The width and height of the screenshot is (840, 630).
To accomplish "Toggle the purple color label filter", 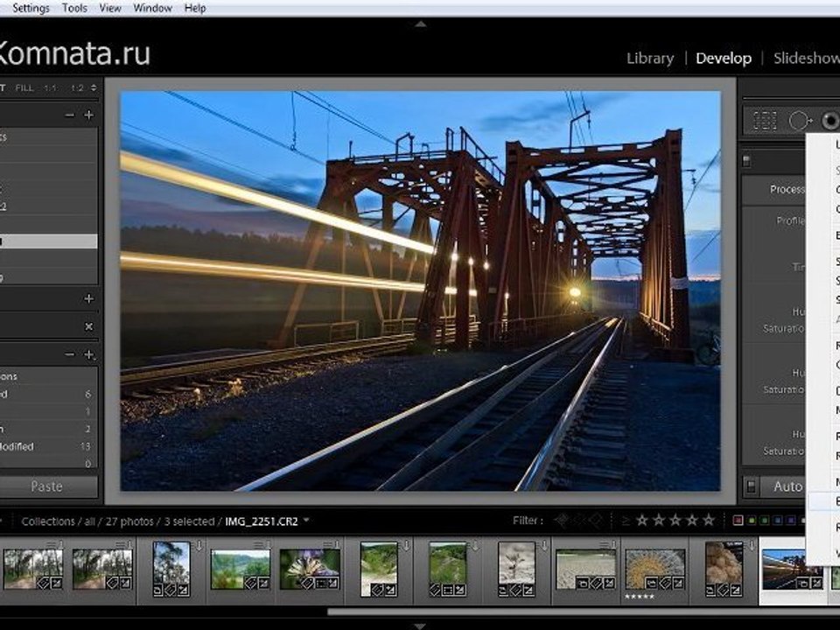I will (791, 521).
